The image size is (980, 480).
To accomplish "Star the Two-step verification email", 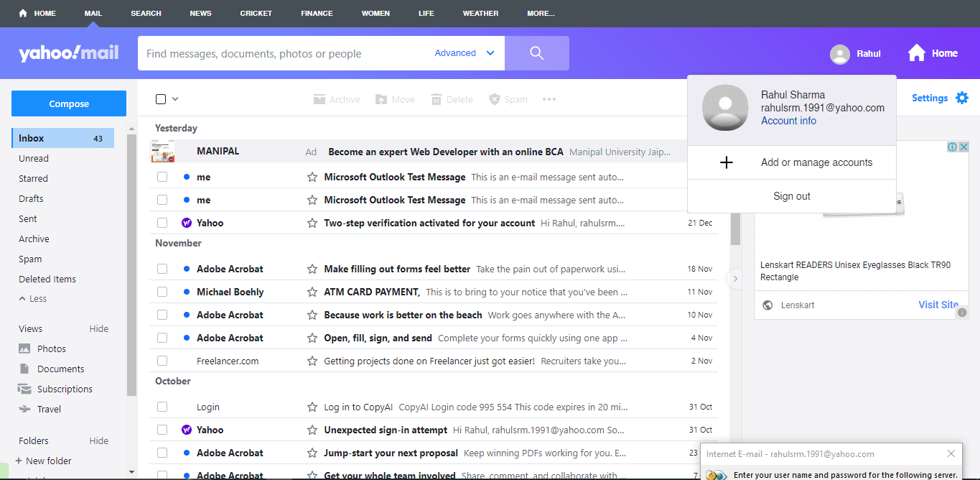I will (312, 223).
